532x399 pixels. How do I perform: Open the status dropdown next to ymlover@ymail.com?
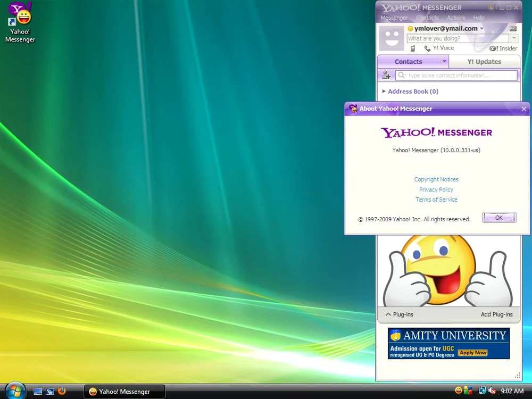click(482, 29)
